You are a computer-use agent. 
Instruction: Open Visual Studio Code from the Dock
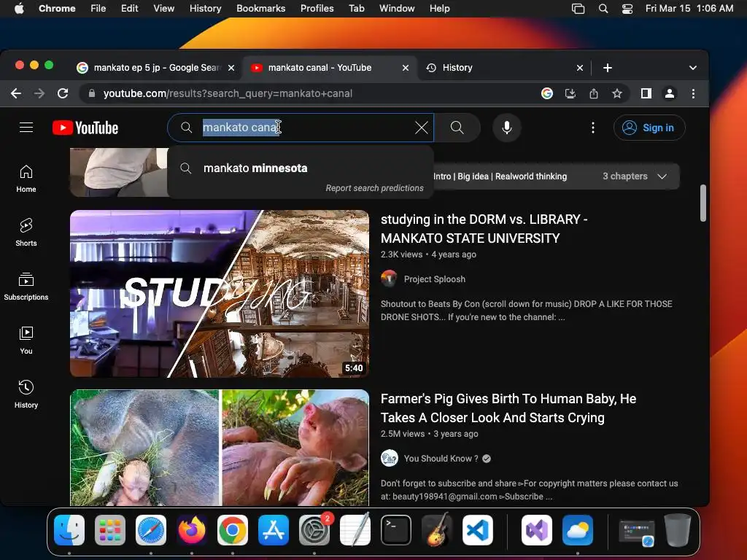(478, 530)
